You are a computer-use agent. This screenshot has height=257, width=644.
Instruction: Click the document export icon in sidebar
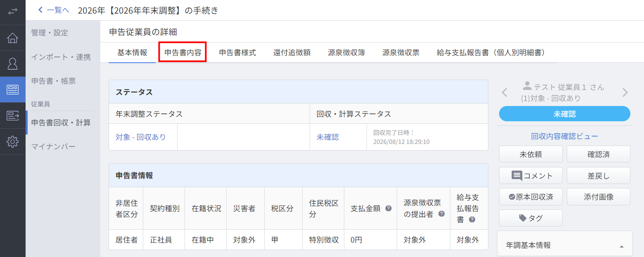[12, 116]
